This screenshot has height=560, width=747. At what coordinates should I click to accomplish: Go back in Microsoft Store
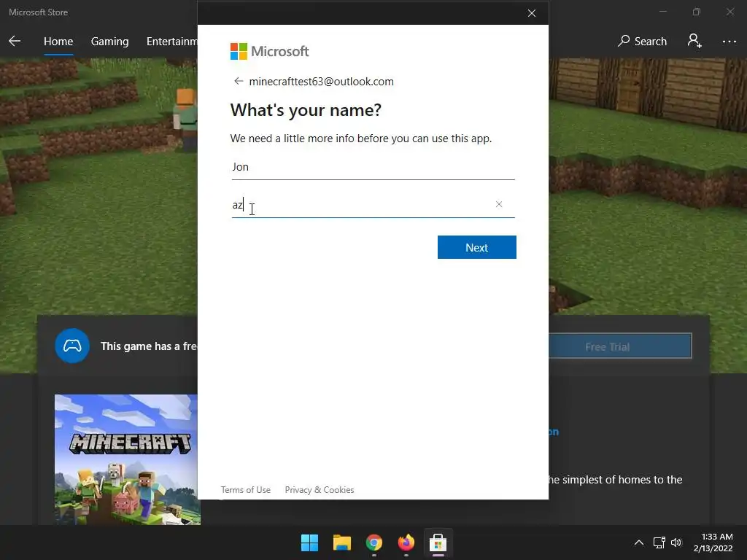pos(15,41)
